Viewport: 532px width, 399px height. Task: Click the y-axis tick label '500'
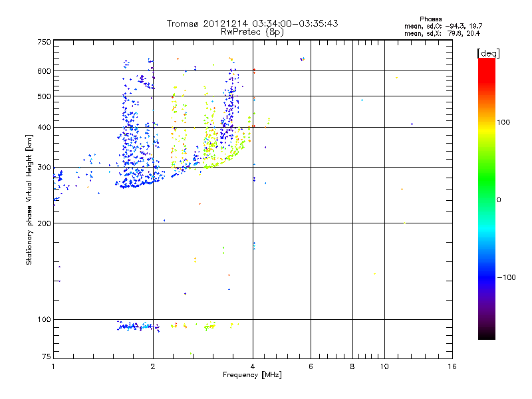[44, 96]
